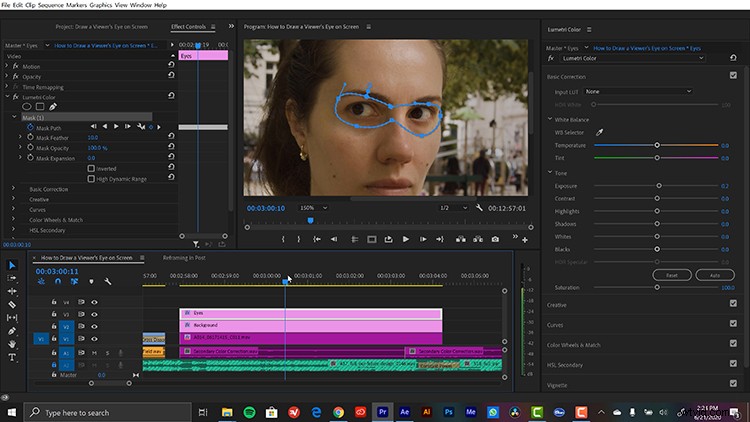Collapse the Tone section
This screenshot has width=750, height=422.
pyautogui.click(x=550, y=172)
